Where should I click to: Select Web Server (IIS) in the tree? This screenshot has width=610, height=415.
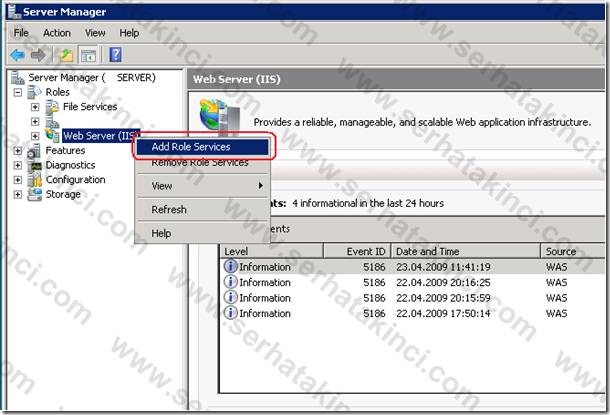tap(100, 136)
